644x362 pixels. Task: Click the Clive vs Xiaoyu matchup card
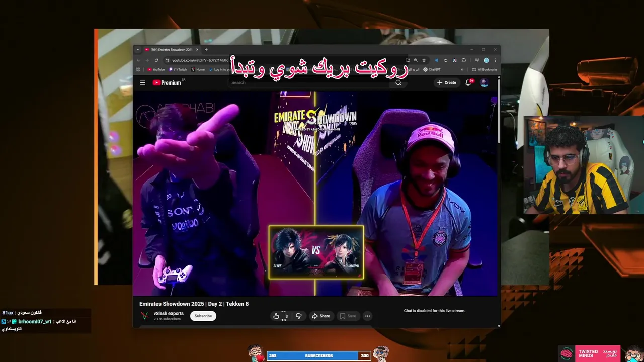coord(316,252)
